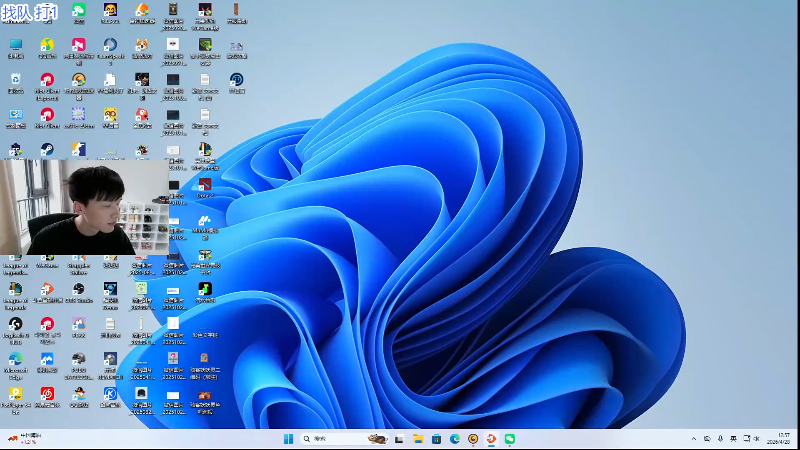Open the WeChat desktop shortcut
Image resolution: width=800 pixels, height=450 pixels.
click(78, 11)
